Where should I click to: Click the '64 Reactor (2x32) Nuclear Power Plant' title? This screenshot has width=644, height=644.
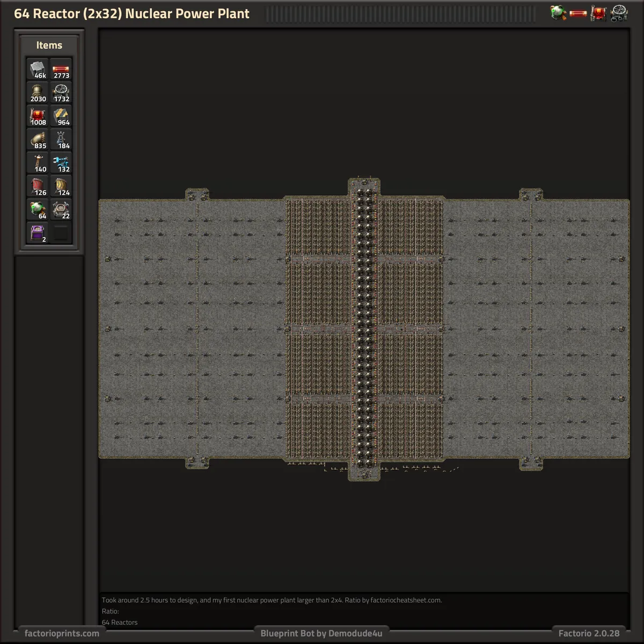(x=131, y=14)
